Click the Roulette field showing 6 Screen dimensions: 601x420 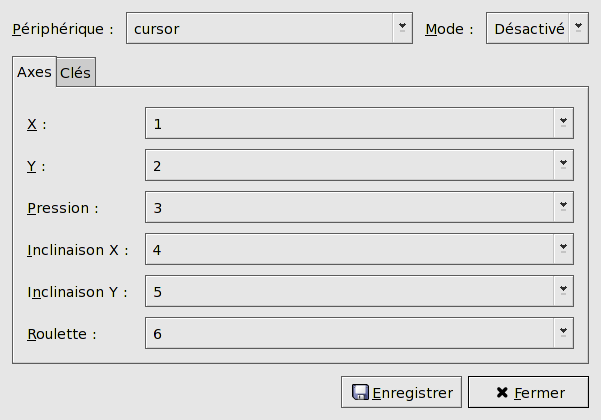pos(350,333)
